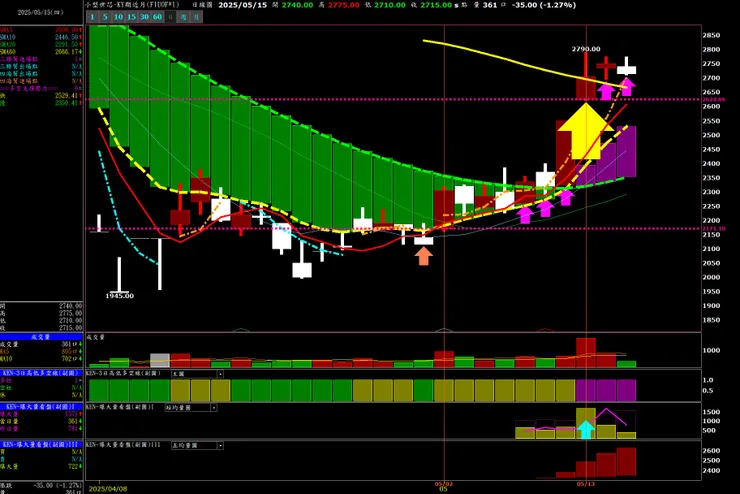This screenshot has width=740, height=494.
Task: Select the KEN-爆大量看盤(副圖)III panel header
Action: tap(42, 444)
